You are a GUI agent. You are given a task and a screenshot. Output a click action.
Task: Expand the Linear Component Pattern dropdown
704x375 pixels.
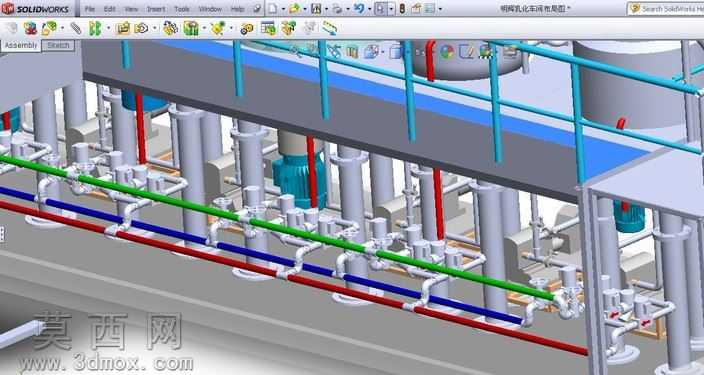(108, 29)
